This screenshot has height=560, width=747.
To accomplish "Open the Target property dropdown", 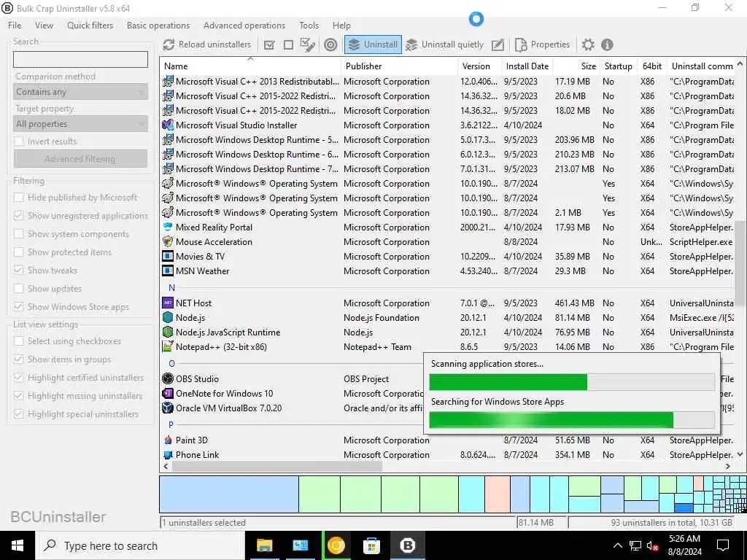I will [80, 124].
